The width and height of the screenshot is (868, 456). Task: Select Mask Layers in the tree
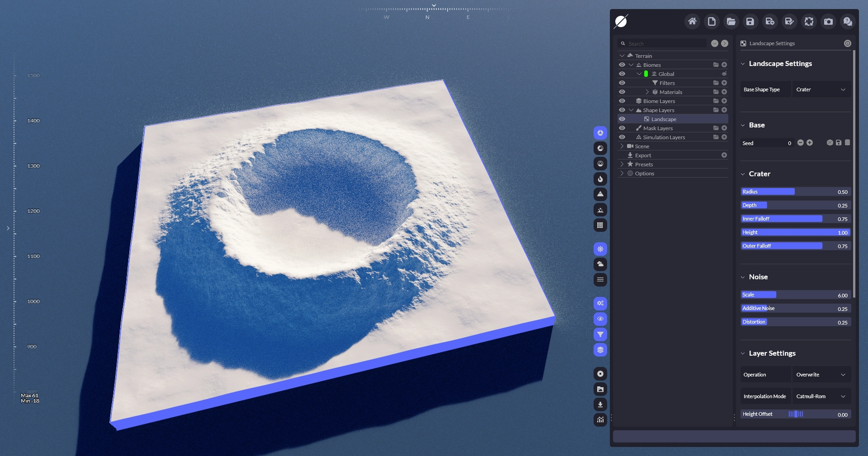(x=658, y=128)
